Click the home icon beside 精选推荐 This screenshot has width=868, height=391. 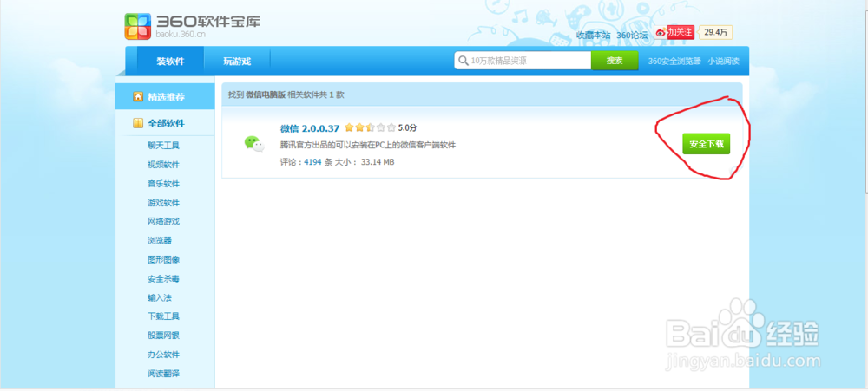coord(138,97)
